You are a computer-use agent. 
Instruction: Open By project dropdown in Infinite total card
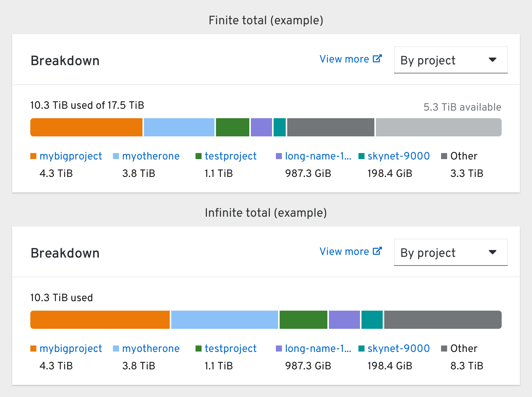[x=451, y=252]
